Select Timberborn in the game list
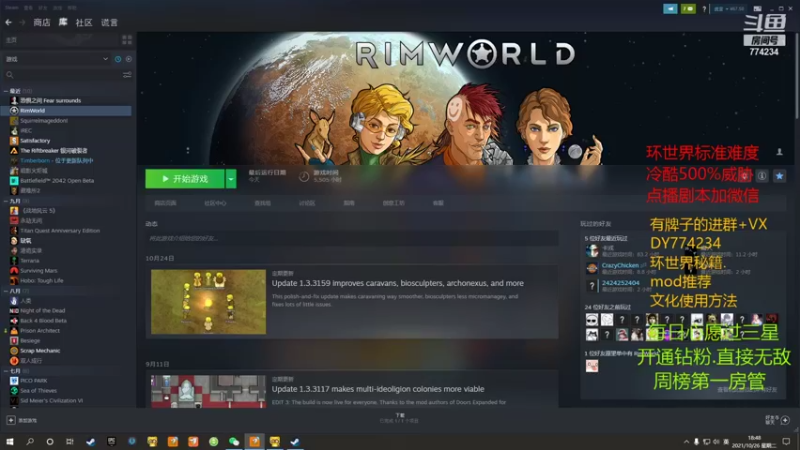Image resolution: width=800 pixels, height=450 pixels. [57, 160]
